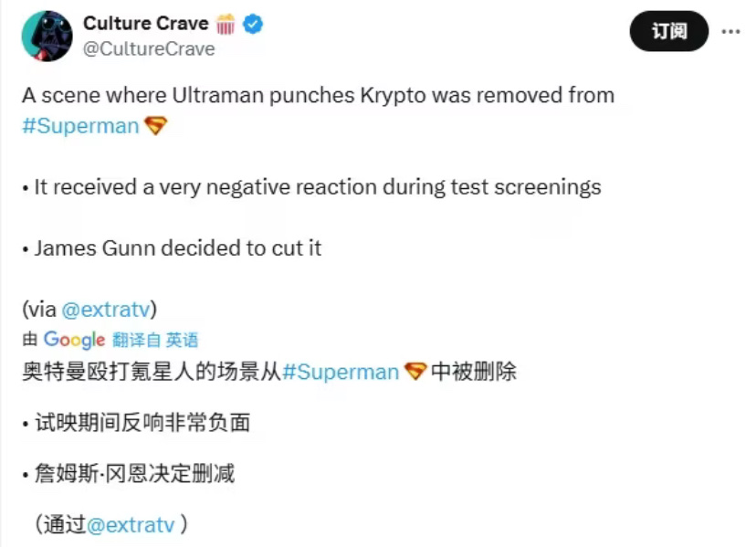The width and height of the screenshot is (756, 547).
Task: Open the three-dot more options menu
Action: click(x=730, y=32)
